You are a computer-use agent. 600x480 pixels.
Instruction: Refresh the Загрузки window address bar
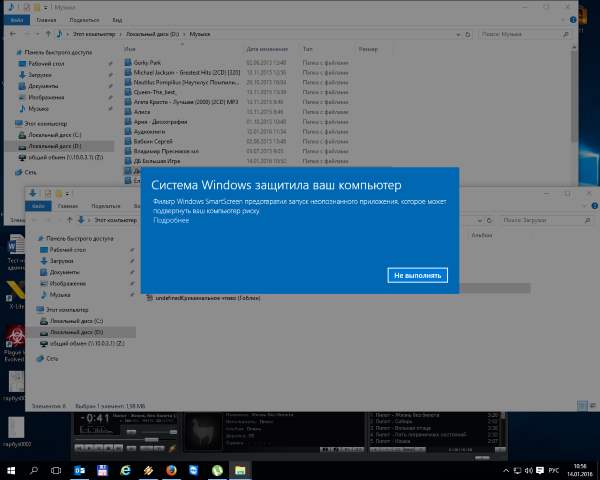(489, 220)
